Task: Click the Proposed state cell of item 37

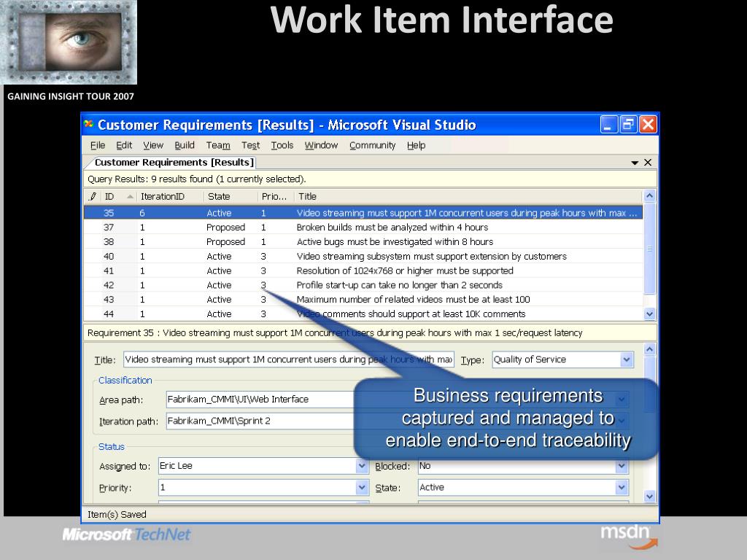Action: click(225, 227)
